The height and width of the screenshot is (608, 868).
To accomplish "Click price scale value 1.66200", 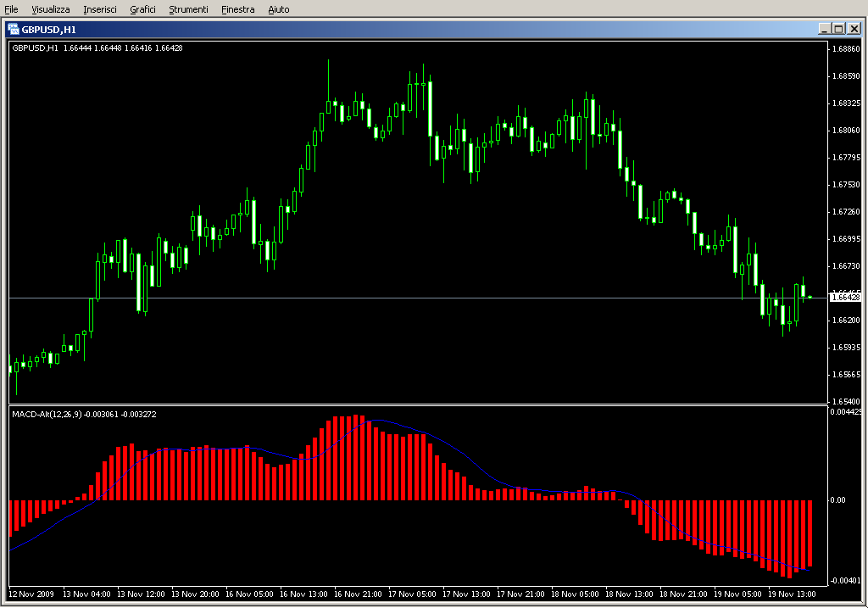I will tap(847, 320).
